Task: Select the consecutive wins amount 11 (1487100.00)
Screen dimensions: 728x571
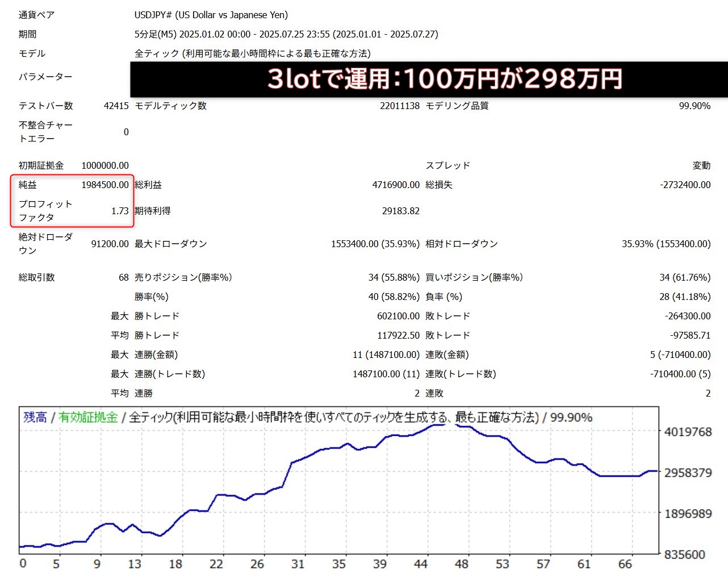Action: (386, 355)
